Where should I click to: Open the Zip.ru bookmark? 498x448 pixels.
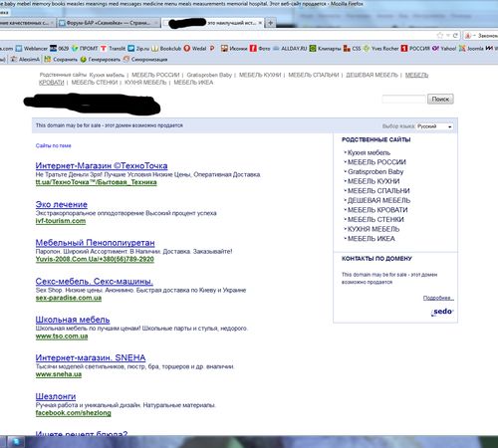138,49
